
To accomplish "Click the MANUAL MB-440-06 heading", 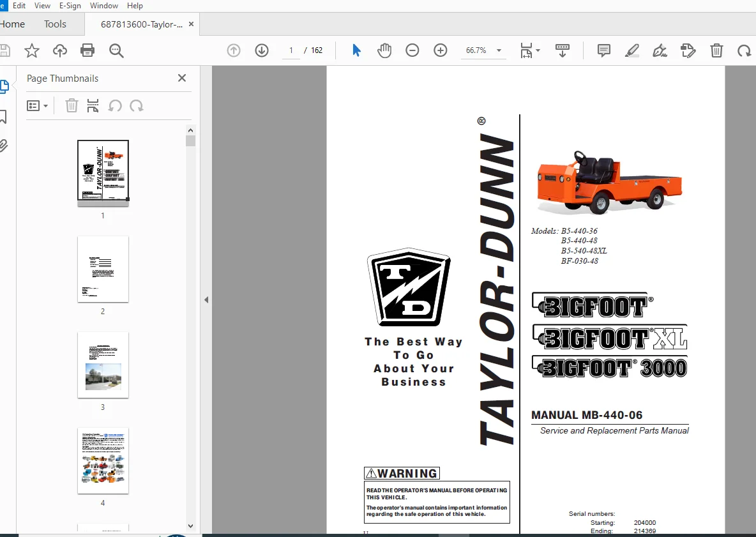I will [x=587, y=415].
